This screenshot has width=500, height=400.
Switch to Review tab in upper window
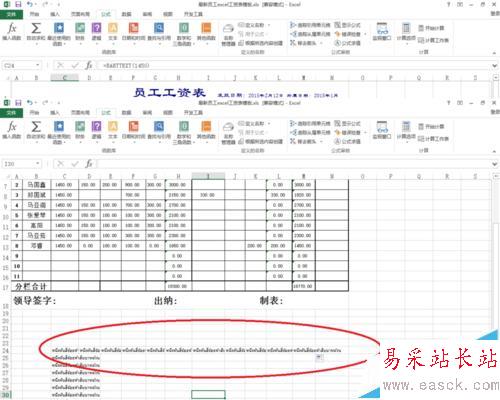tap(147, 14)
